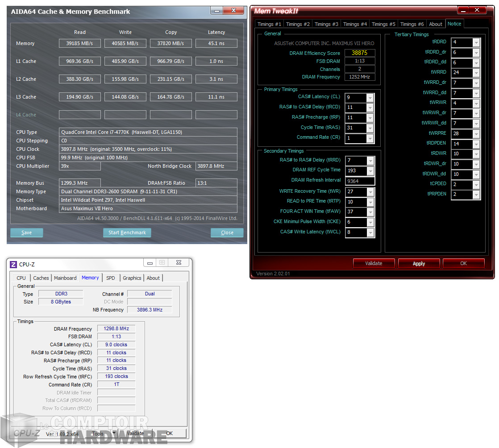Expand the DRAM REF Cycle Time dropdown

[x=370, y=171]
